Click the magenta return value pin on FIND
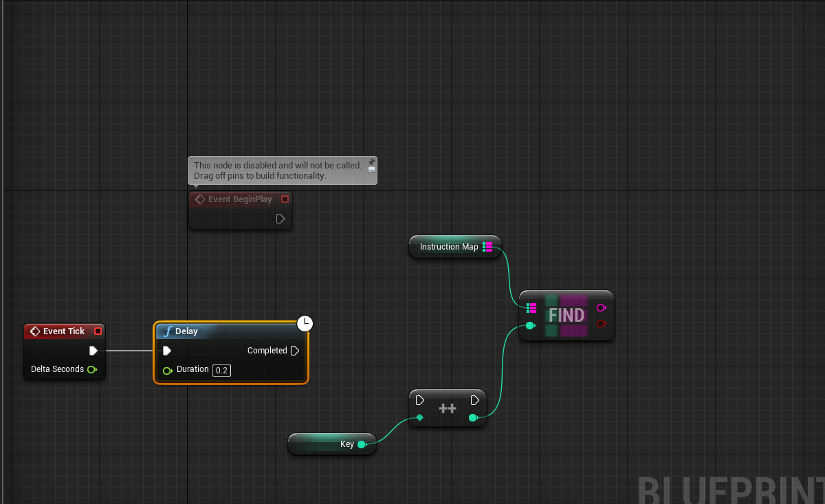The image size is (825, 504). pyautogui.click(x=601, y=307)
